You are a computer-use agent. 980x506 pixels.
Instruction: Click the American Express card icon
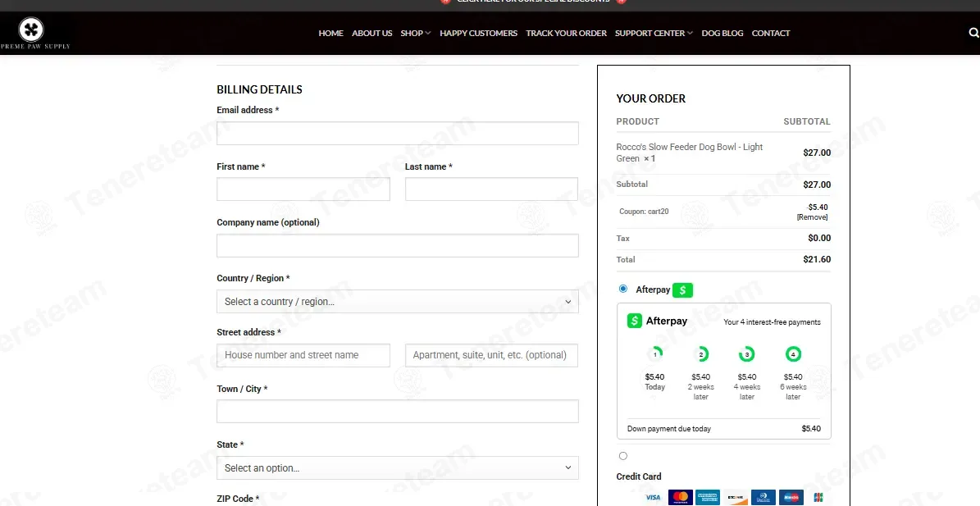pos(708,497)
